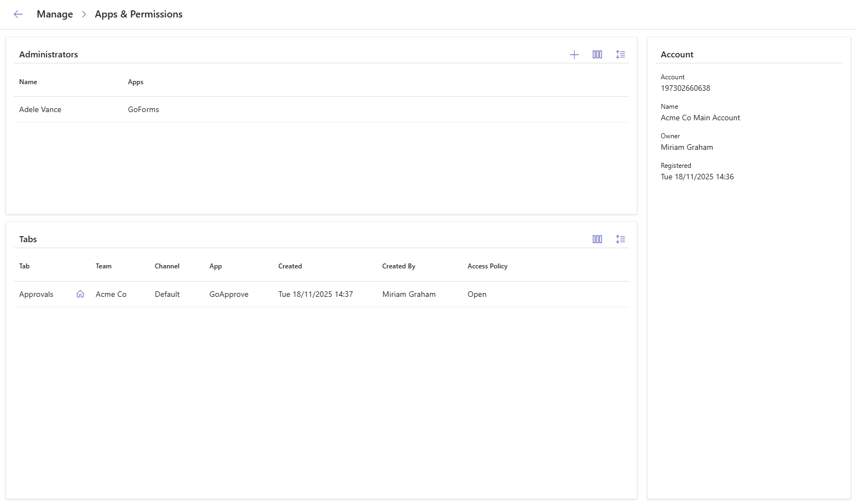Click the back arrow icon
The image size is (856, 504).
(x=18, y=14)
